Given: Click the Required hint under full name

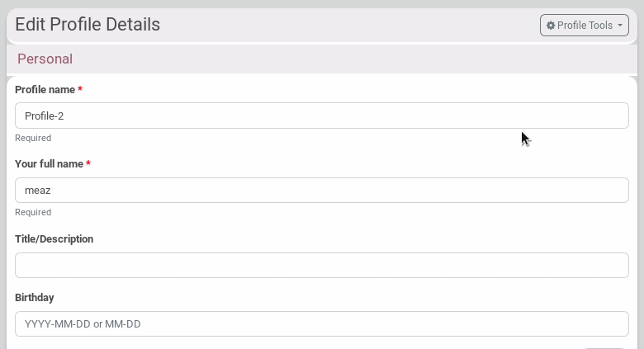Looking at the screenshot, I should (33, 212).
